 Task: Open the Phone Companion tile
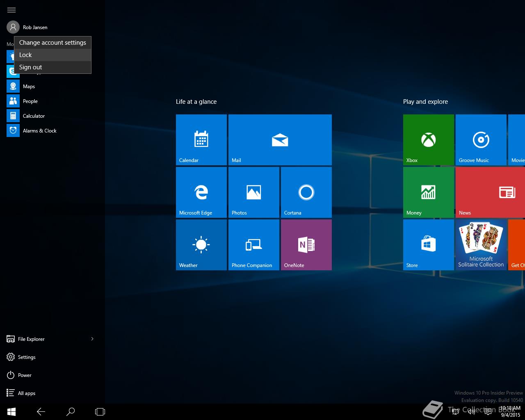pos(254,245)
